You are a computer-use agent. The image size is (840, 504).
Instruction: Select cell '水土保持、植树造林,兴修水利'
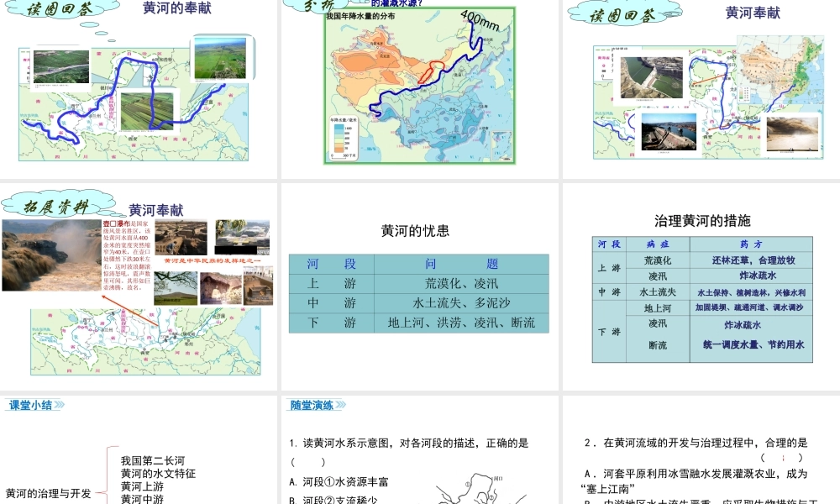click(751, 292)
